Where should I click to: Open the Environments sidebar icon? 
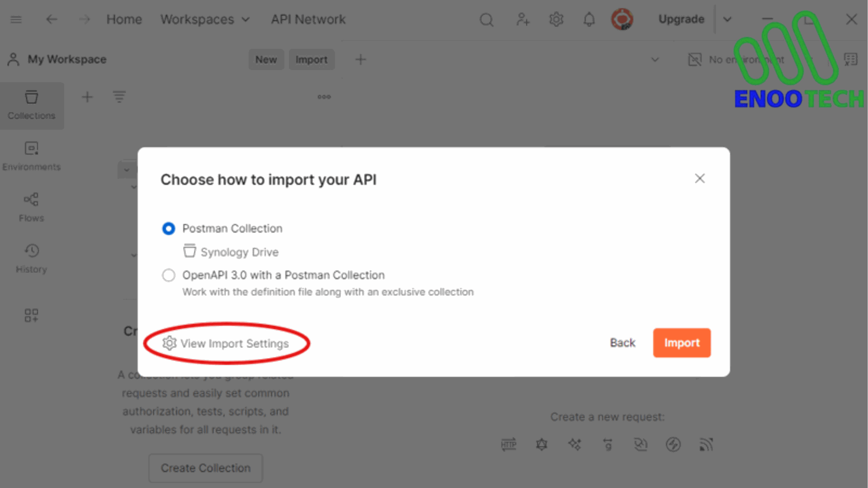31,156
